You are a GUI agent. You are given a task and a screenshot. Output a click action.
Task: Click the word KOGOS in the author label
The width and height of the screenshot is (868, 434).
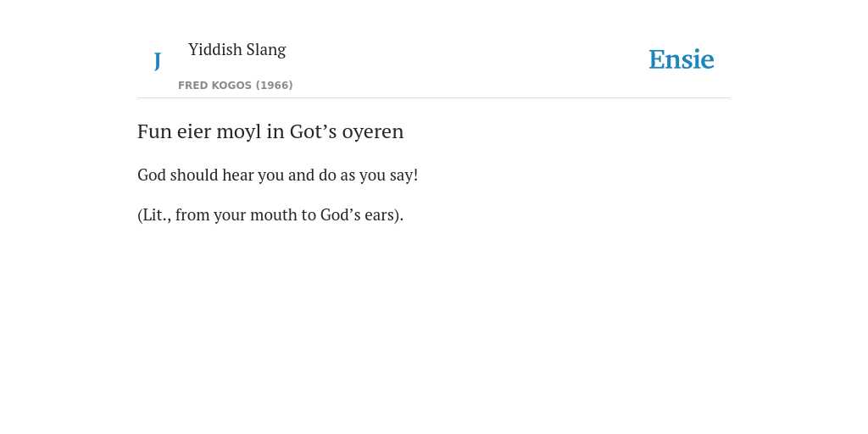[232, 86]
